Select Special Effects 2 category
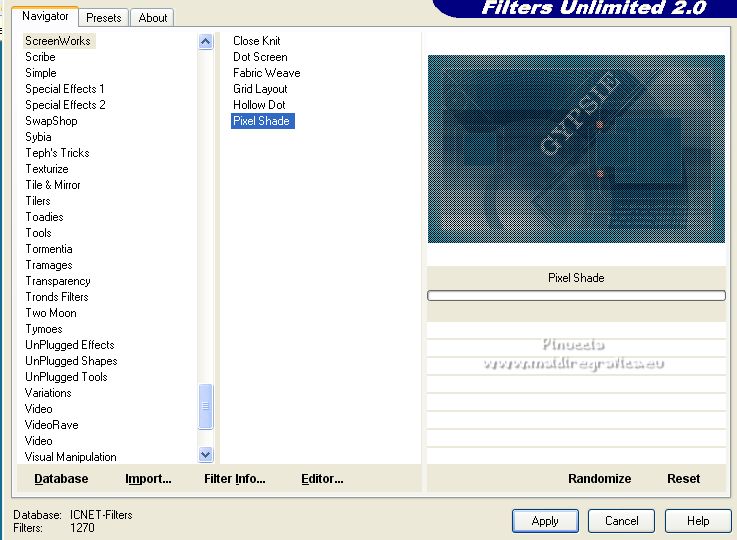Image resolution: width=737 pixels, height=540 pixels. 65,105
